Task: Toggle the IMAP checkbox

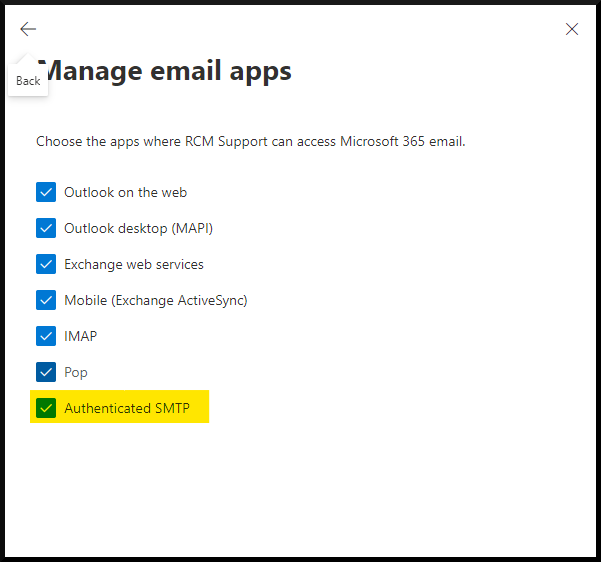Action: [x=46, y=336]
